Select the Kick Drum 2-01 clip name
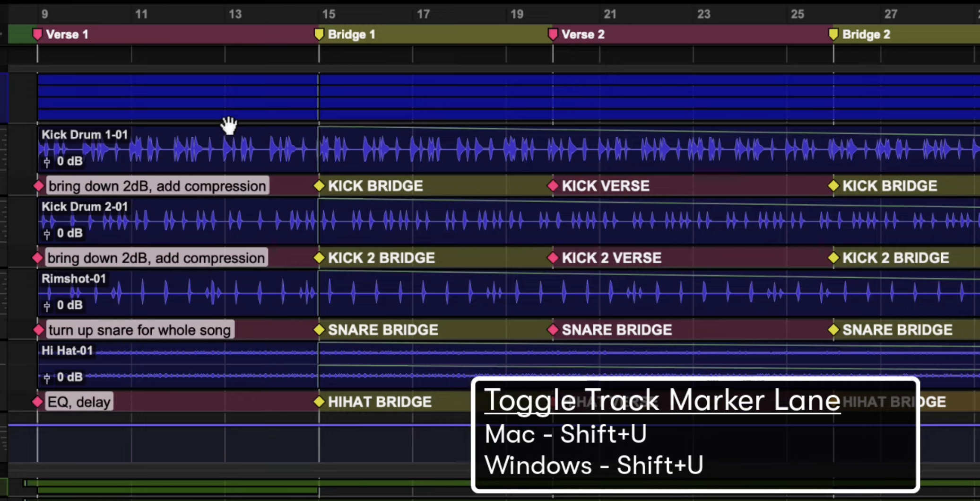The image size is (980, 501). [85, 207]
